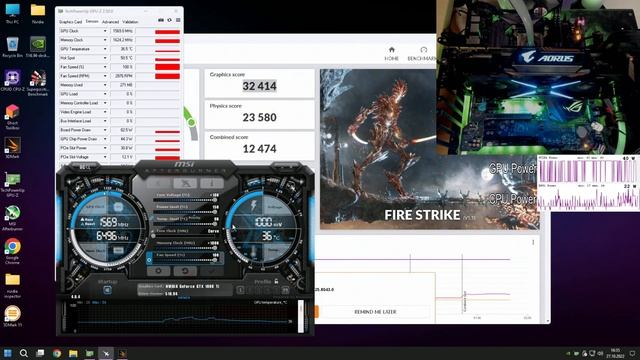Switch to Chrome on the taskbar
The width and height of the screenshot is (640, 360).
tap(57, 353)
